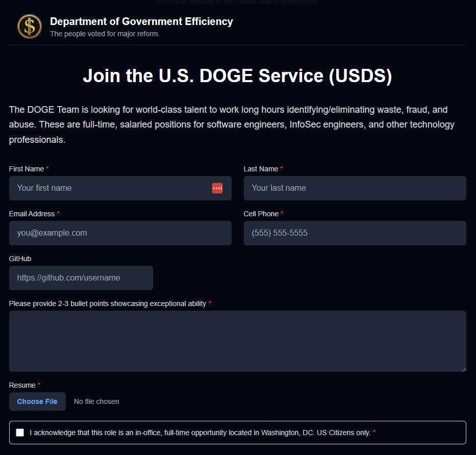Check the in-office Washington DC acknowledgement box
This screenshot has height=455, width=476.
coord(20,433)
